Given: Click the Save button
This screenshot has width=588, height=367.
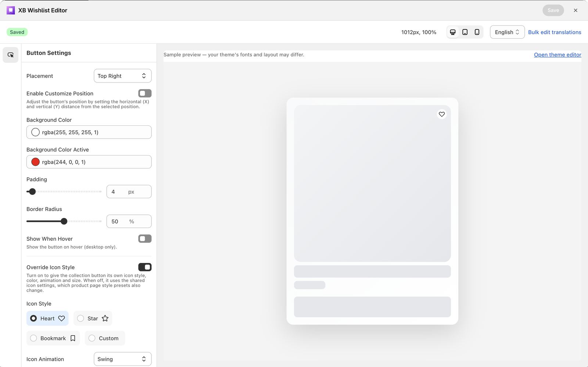Looking at the screenshot, I should click(553, 10).
